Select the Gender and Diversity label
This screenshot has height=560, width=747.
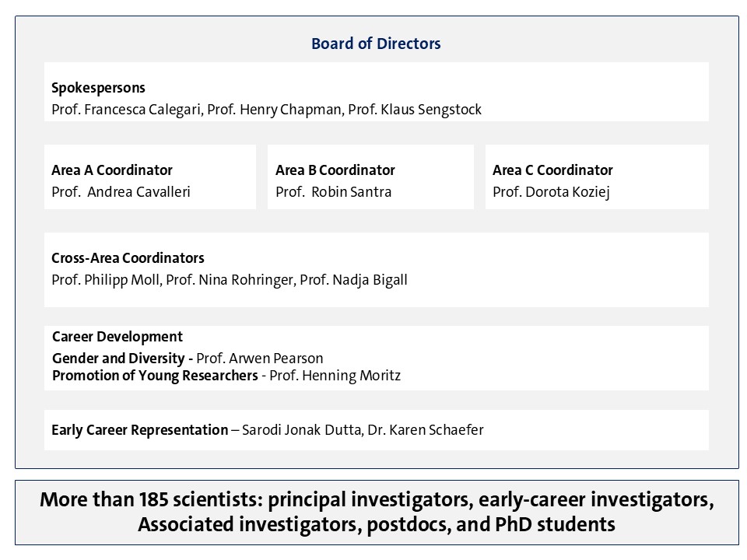pyautogui.click(x=121, y=359)
